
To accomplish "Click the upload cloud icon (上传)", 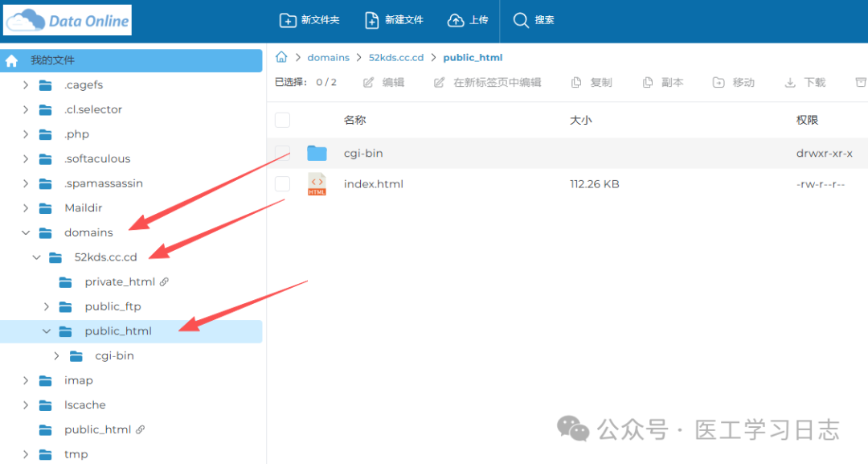I will click(456, 20).
